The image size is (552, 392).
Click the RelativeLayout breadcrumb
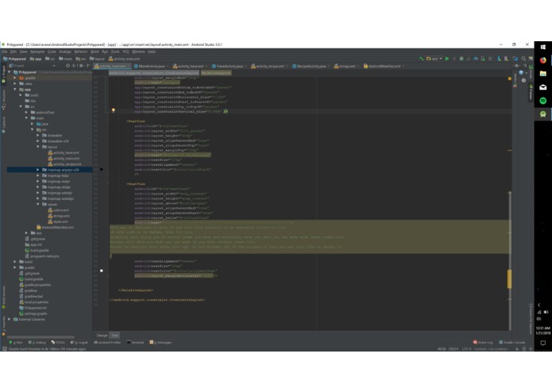point(216,73)
